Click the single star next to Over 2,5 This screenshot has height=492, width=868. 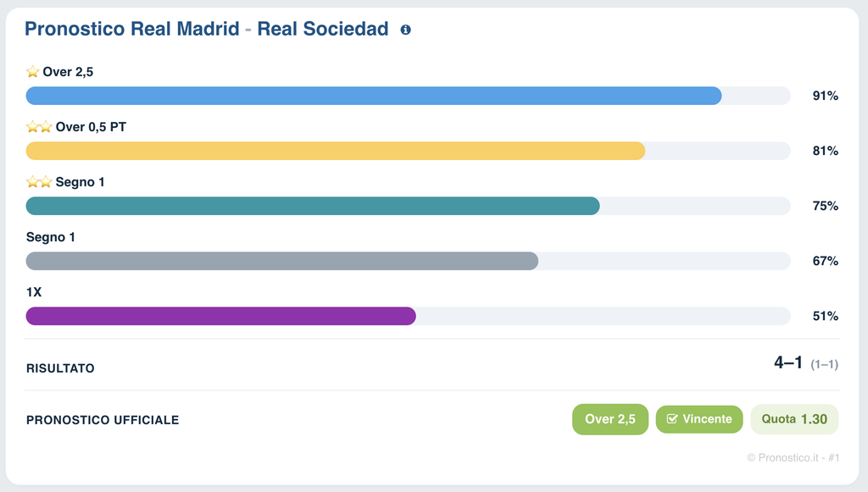click(33, 72)
